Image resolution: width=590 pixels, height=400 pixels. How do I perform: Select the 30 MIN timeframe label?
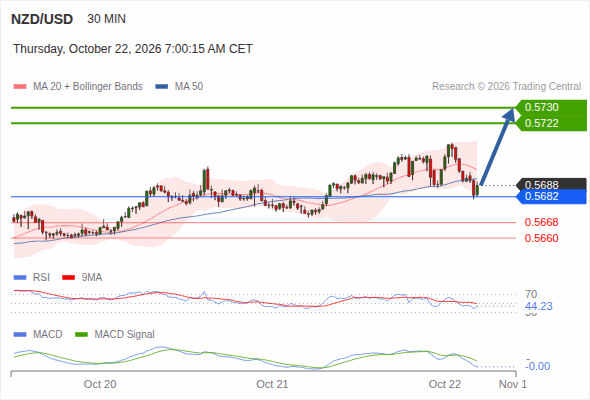[106, 19]
